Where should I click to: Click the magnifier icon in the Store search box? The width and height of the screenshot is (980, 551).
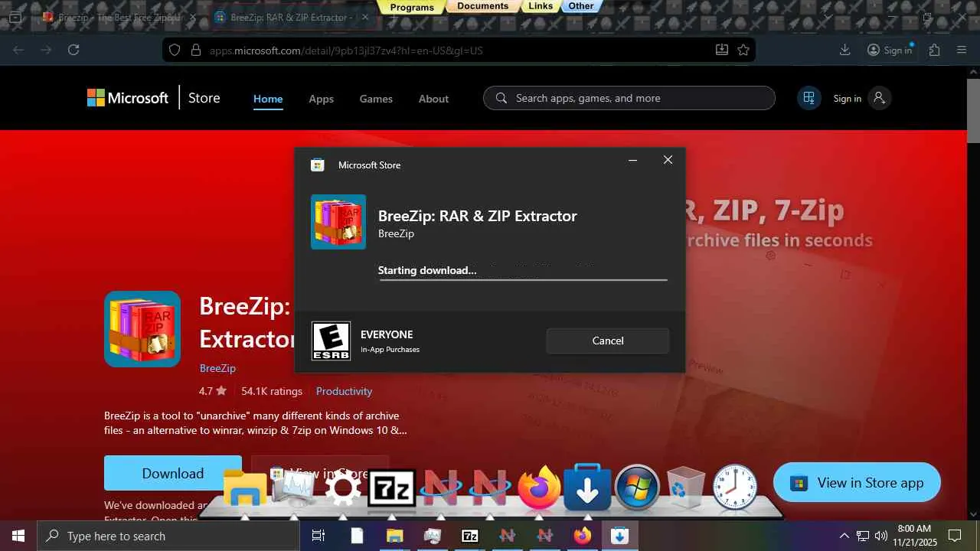pyautogui.click(x=501, y=98)
